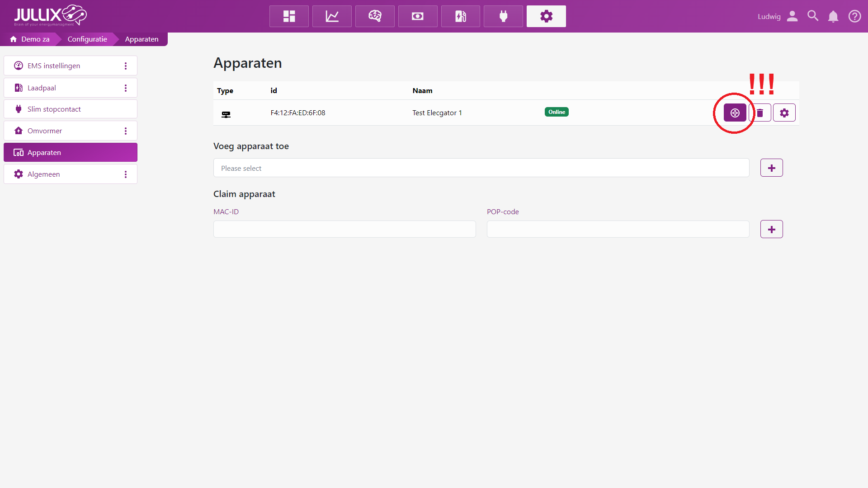Viewport: 868px width, 488px height.
Task: Open the smart plug icon in top bar
Action: click(503, 16)
